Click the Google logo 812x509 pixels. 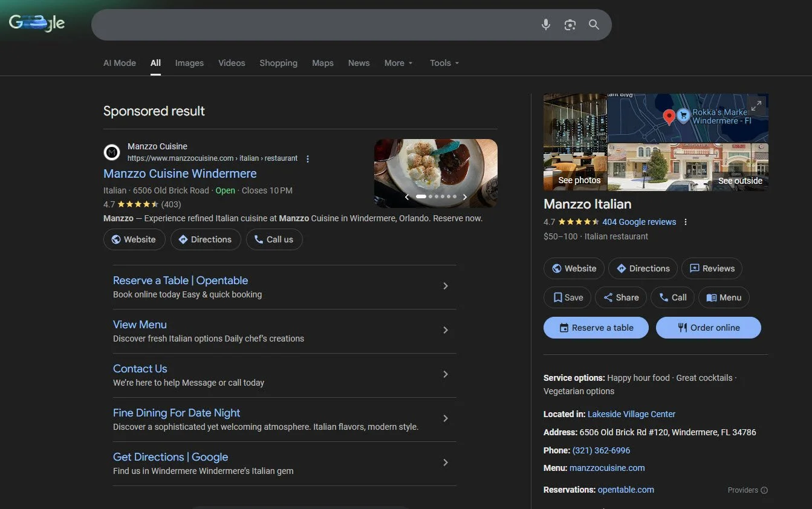pos(37,24)
